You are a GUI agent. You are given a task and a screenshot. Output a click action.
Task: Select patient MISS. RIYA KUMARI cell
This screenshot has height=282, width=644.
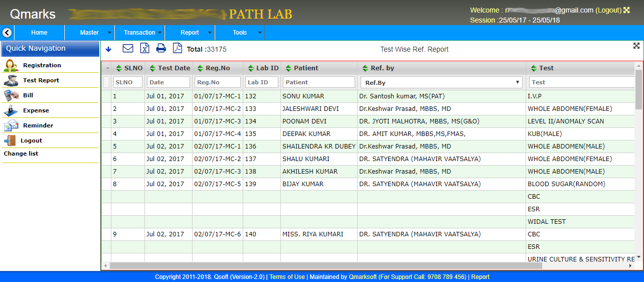pos(319,234)
